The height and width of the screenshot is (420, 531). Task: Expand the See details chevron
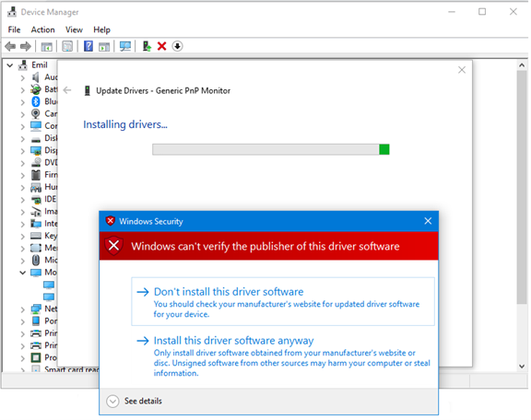112,402
